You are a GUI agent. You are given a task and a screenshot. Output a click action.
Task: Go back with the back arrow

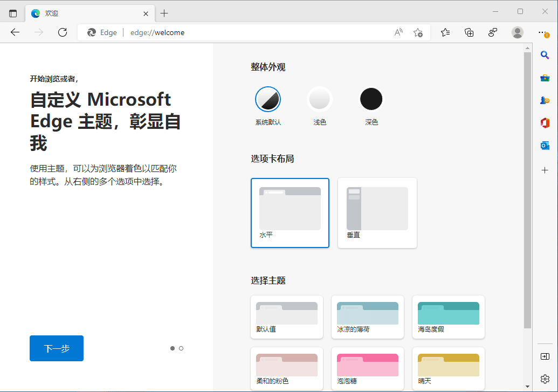click(x=15, y=32)
